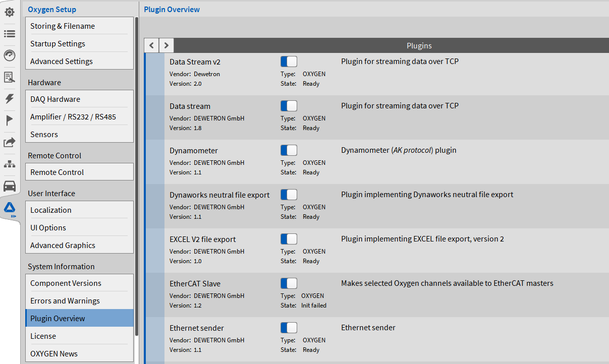Toggle the Ethernet sender plugin switch

tap(289, 328)
